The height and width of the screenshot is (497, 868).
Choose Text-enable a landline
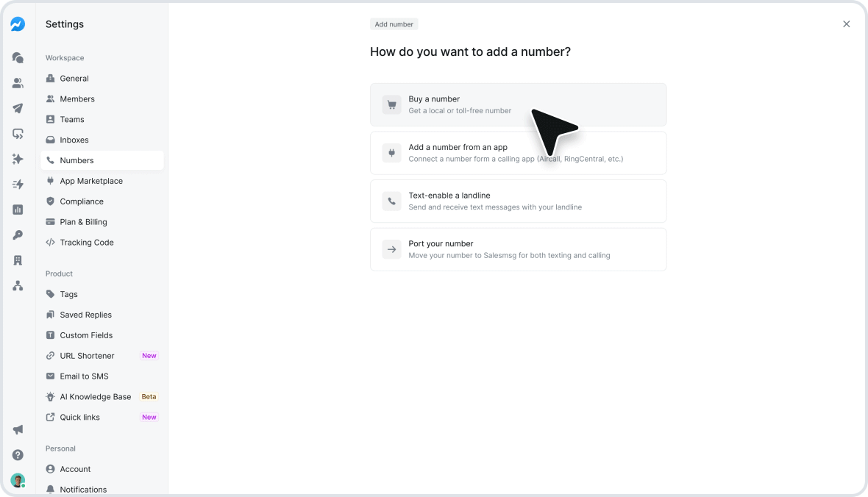click(518, 201)
